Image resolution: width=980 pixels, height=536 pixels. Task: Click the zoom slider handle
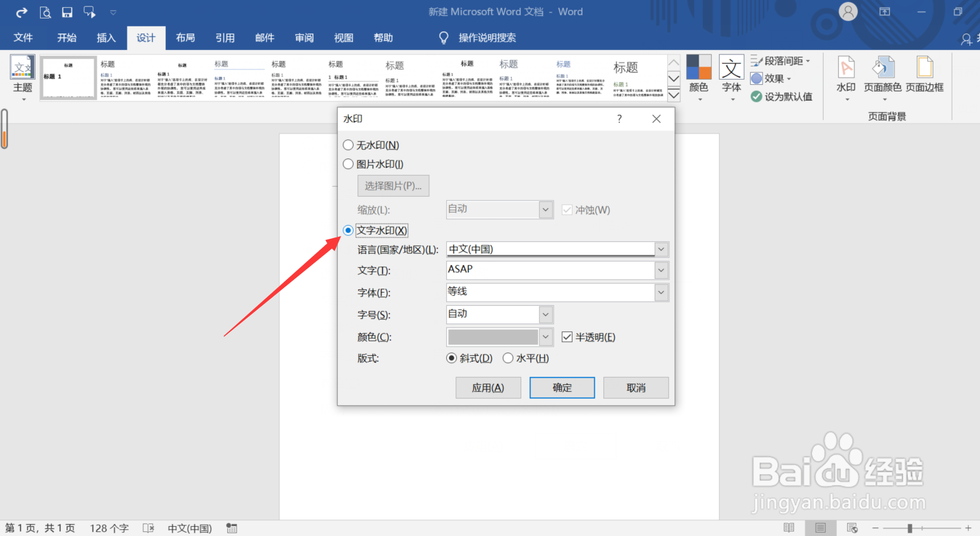[x=910, y=528]
